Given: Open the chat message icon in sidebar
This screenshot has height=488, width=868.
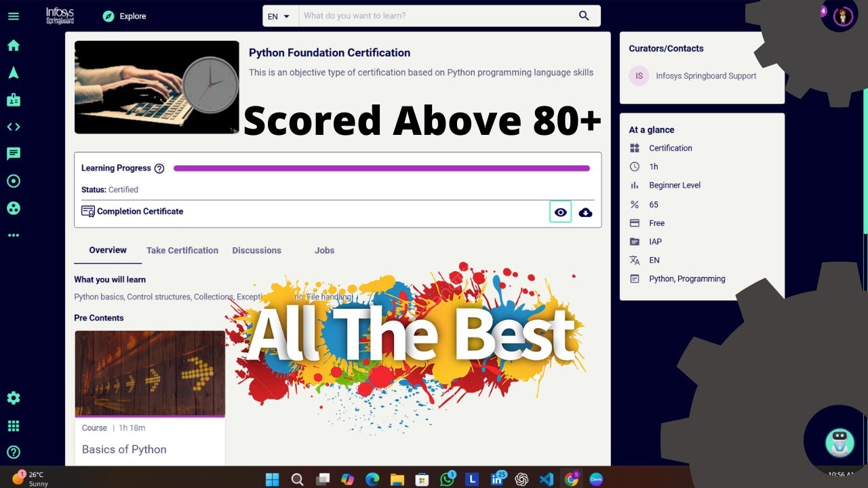Looking at the screenshot, I should click(13, 154).
